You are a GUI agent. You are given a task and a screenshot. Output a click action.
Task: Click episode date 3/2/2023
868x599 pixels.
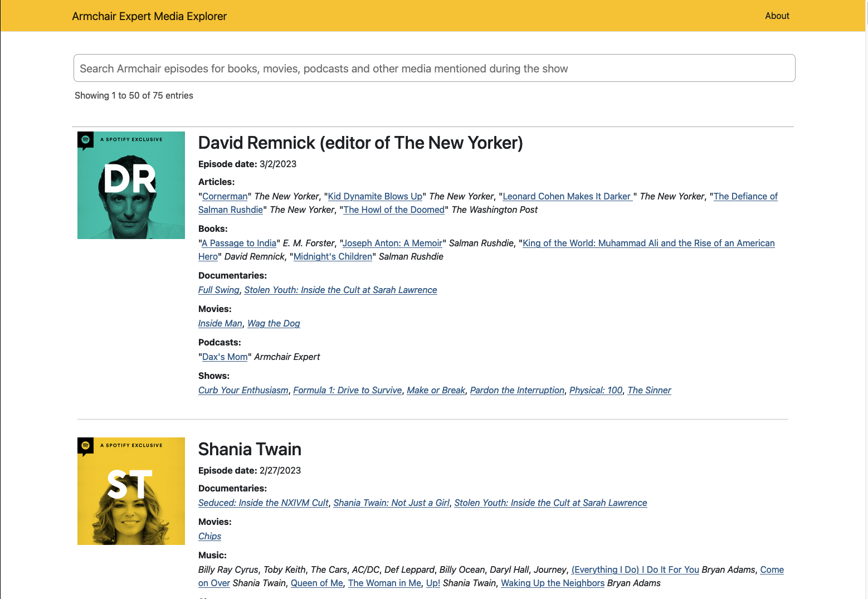[278, 164]
